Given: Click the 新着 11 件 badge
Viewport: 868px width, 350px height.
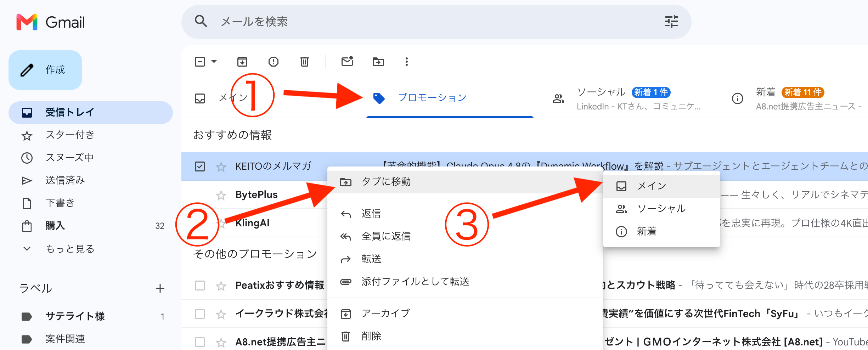Looking at the screenshot, I should click(x=803, y=92).
